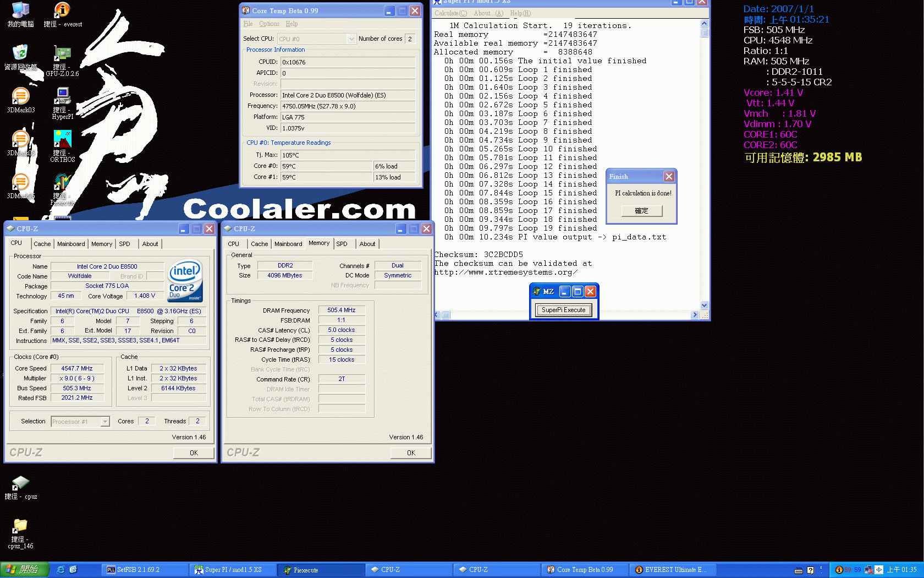Open Options menu in Core Temp
Image resolution: width=924 pixels, height=578 pixels.
(x=269, y=24)
